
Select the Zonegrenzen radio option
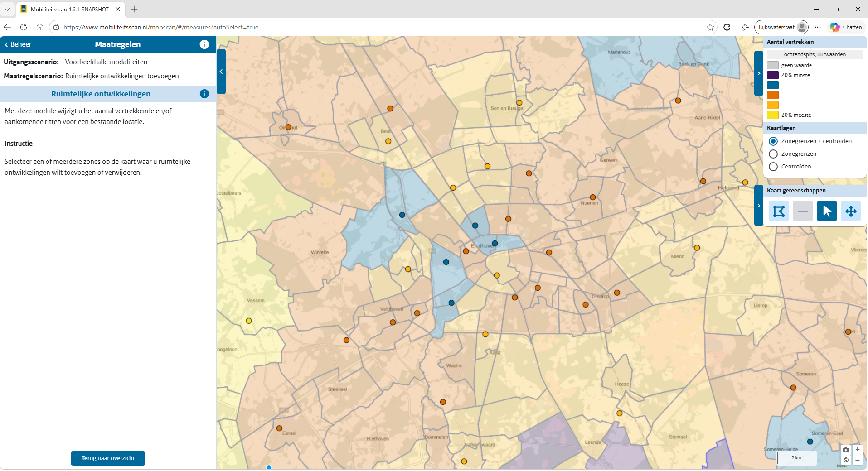pos(773,154)
